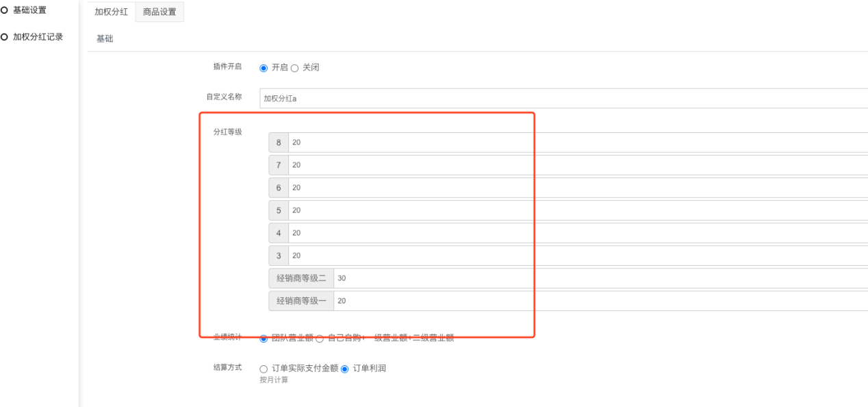
Task: Open the 商品设置 tab
Action: [x=159, y=12]
